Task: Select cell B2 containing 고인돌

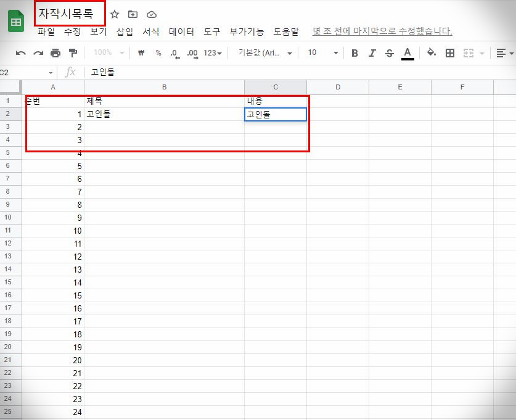Action: (164, 114)
